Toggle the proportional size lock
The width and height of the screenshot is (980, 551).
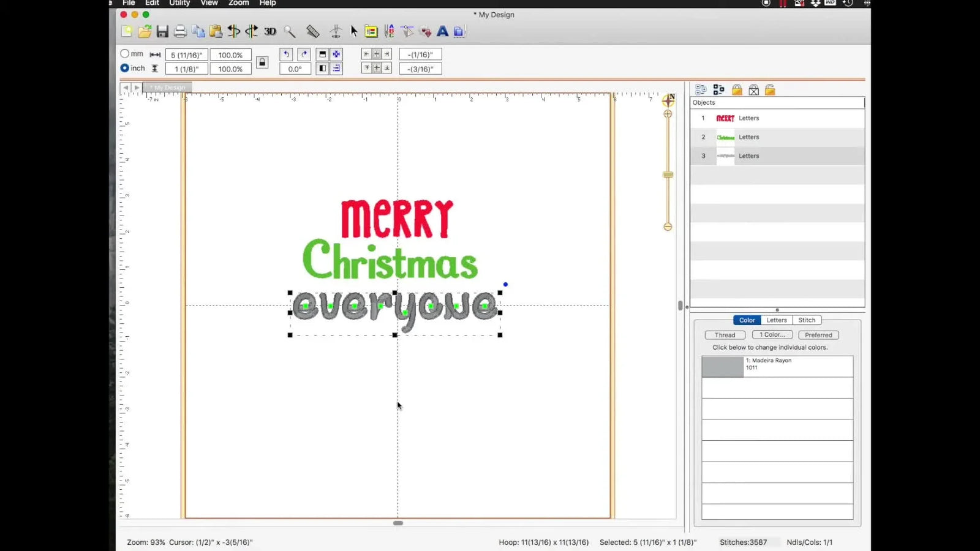(262, 62)
